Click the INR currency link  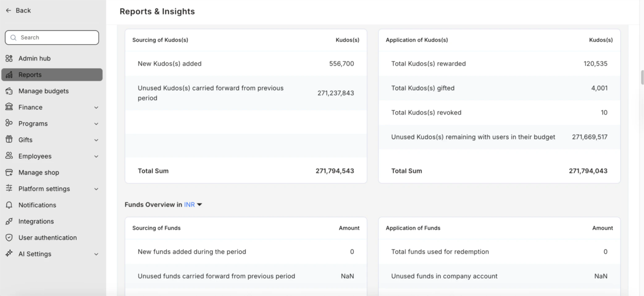click(189, 205)
